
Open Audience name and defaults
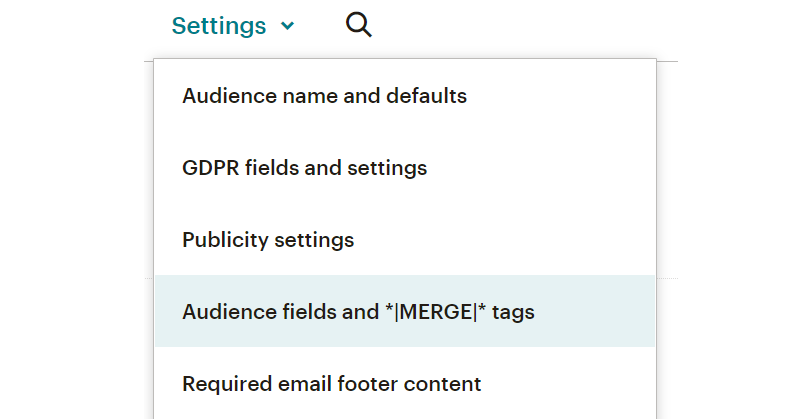(324, 96)
